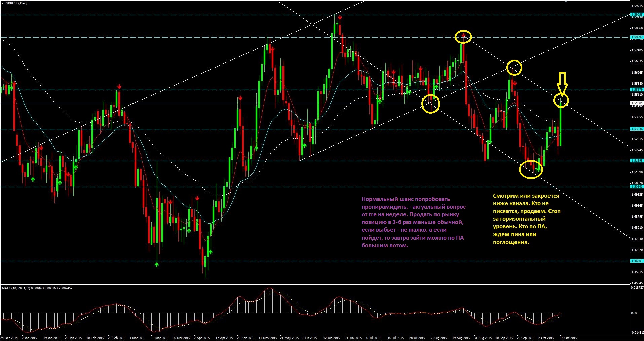
Task: Select the 1.53336 level price tag
Action: [637, 129]
